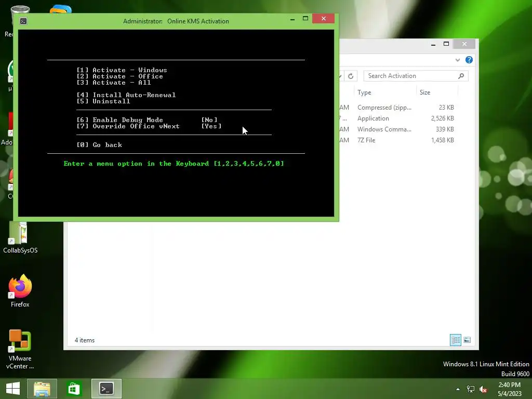Click the 2,526 KB size cell

(443, 118)
